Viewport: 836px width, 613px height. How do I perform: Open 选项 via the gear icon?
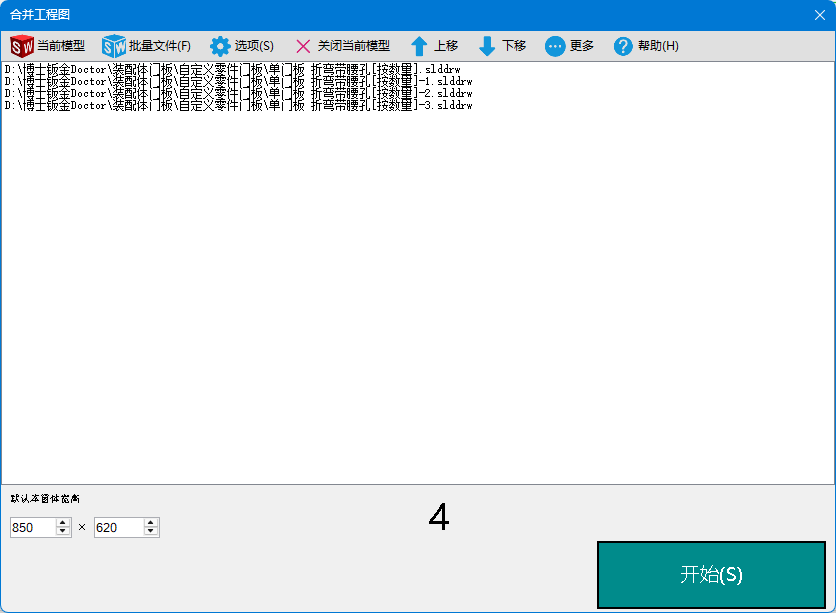[220, 46]
